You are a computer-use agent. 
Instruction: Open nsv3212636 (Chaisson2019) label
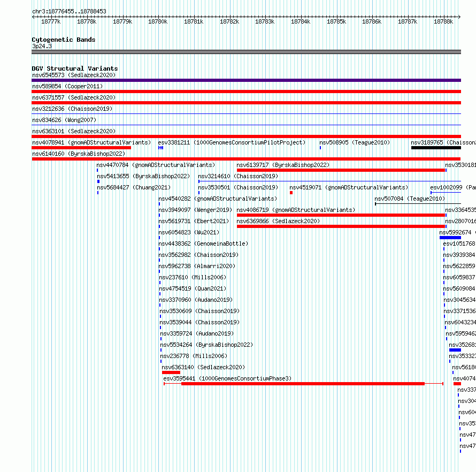[x=72, y=109]
